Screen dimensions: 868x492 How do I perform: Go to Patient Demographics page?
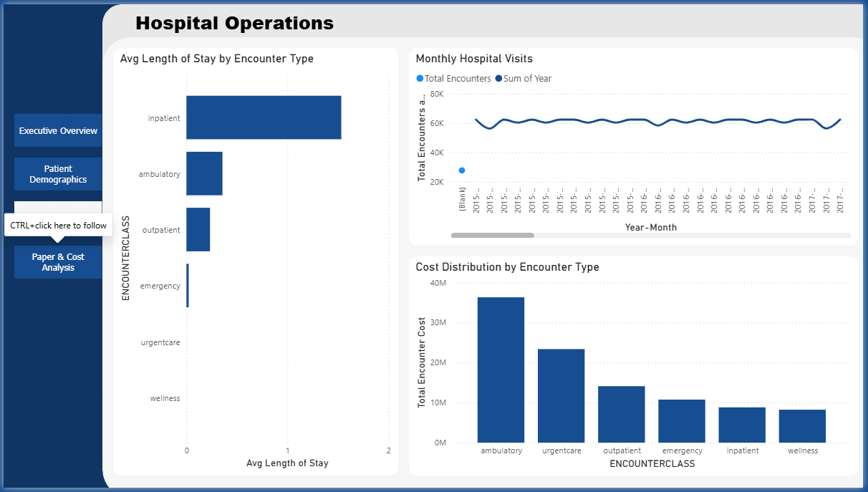pos(58,174)
